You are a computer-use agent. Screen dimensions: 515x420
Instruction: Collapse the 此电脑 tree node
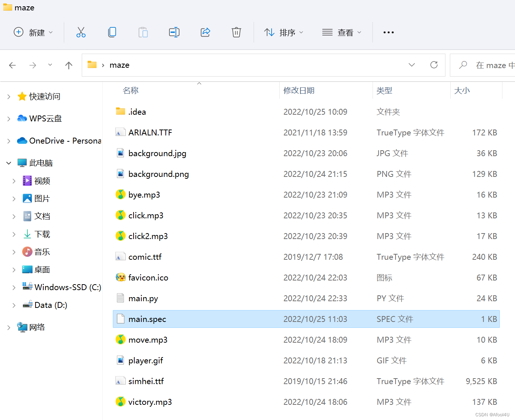click(9, 163)
